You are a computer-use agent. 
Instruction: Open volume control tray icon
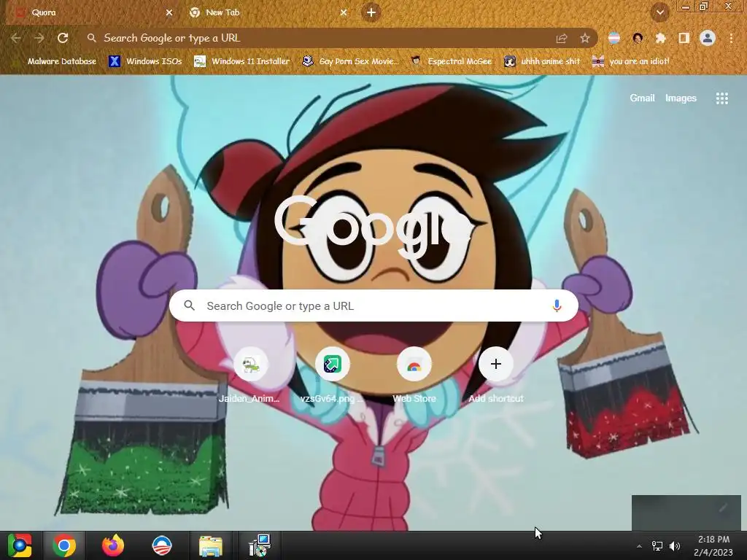click(675, 546)
